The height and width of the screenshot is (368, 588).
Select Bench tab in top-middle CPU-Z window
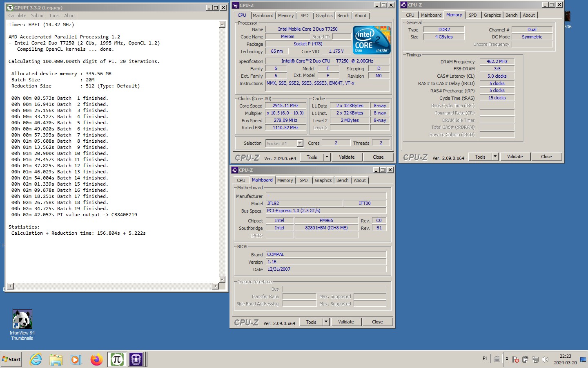pyautogui.click(x=343, y=16)
